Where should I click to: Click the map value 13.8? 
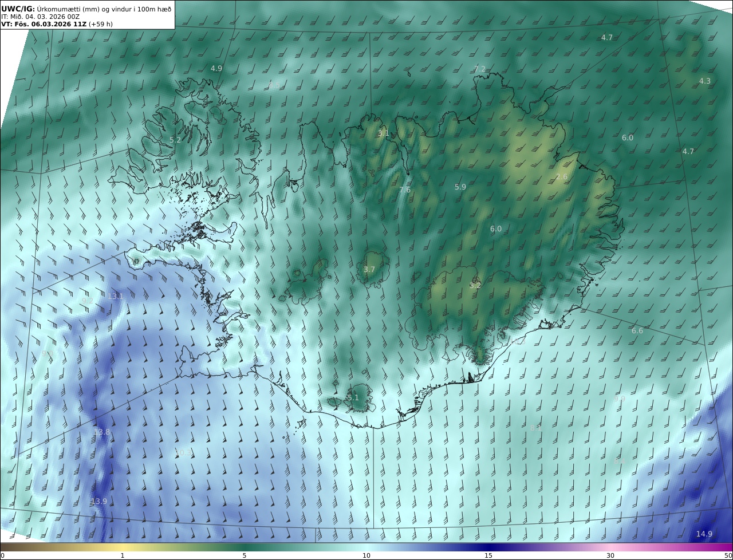(x=101, y=432)
